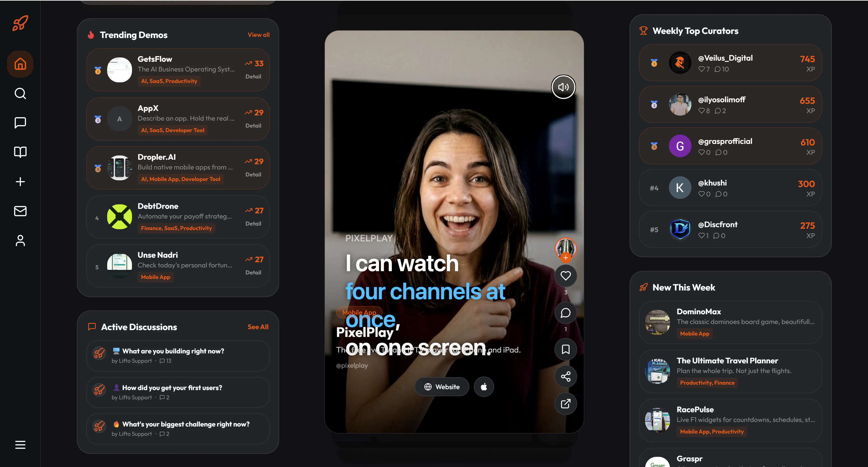The image size is (868, 467).
Task: Click the DominoMax thumbnail
Action: click(x=657, y=322)
